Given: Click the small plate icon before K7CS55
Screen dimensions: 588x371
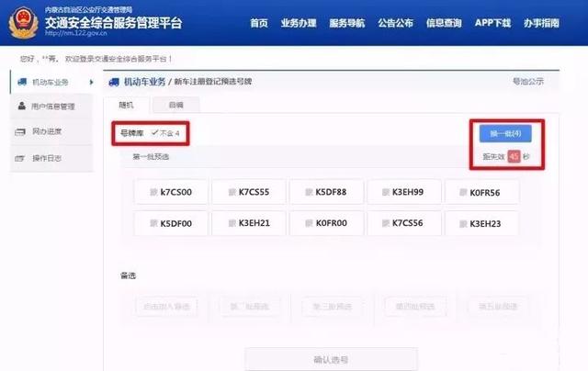Looking at the screenshot, I should click(232, 192).
